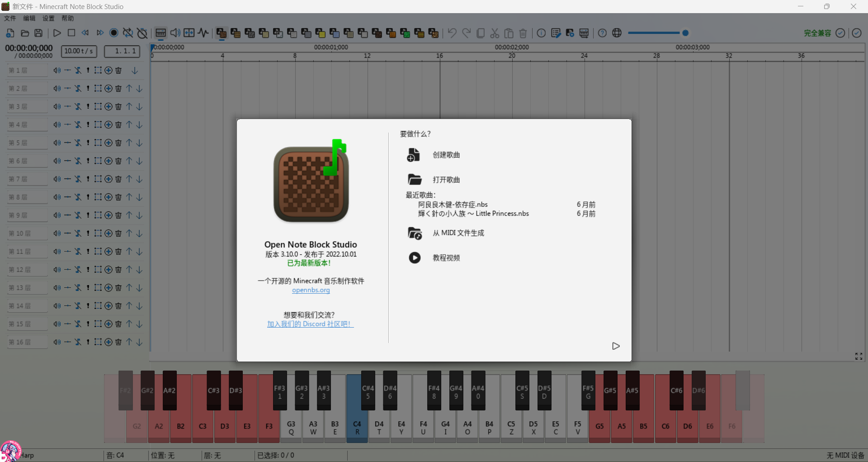Select the Bit emerald block instrument
868x462 pixels.
click(x=405, y=33)
